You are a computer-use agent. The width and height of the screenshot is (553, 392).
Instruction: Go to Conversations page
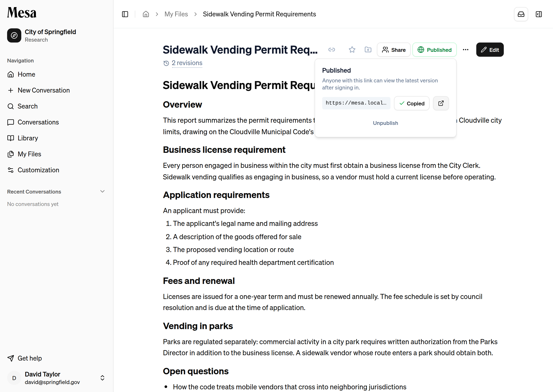[56, 122]
